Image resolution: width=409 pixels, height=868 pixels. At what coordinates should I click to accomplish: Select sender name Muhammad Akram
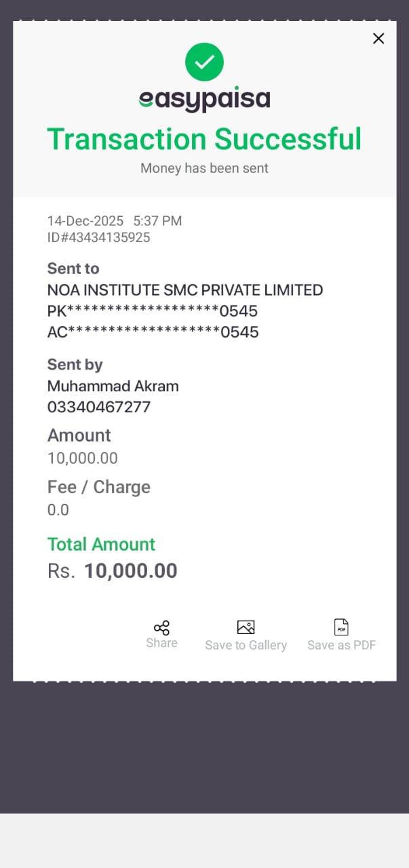click(x=113, y=387)
